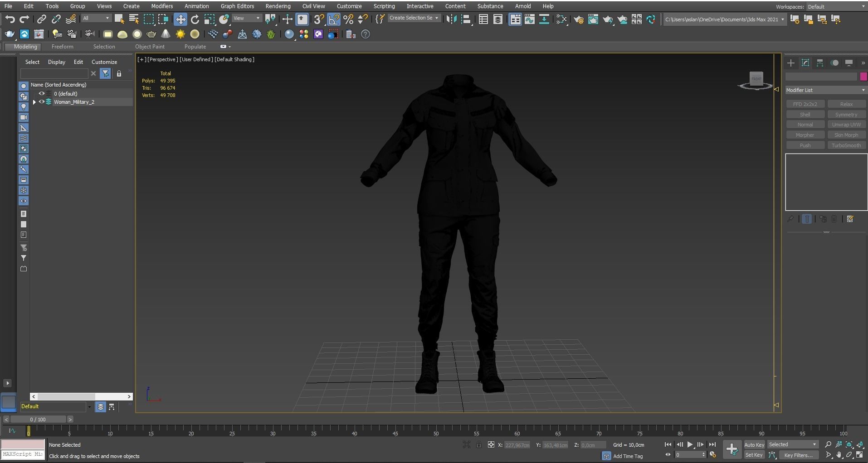Open the Workspaces Default dropdown
Image resolution: width=868 pixels, height=463 pixels.
click(836, 6)
